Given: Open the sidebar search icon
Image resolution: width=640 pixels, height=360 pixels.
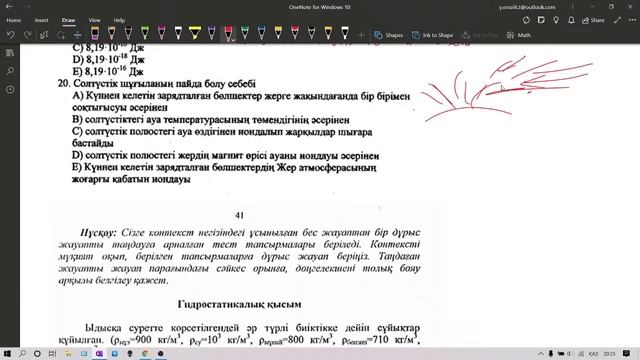Looking at the screenshot, I should coord(10,71).
